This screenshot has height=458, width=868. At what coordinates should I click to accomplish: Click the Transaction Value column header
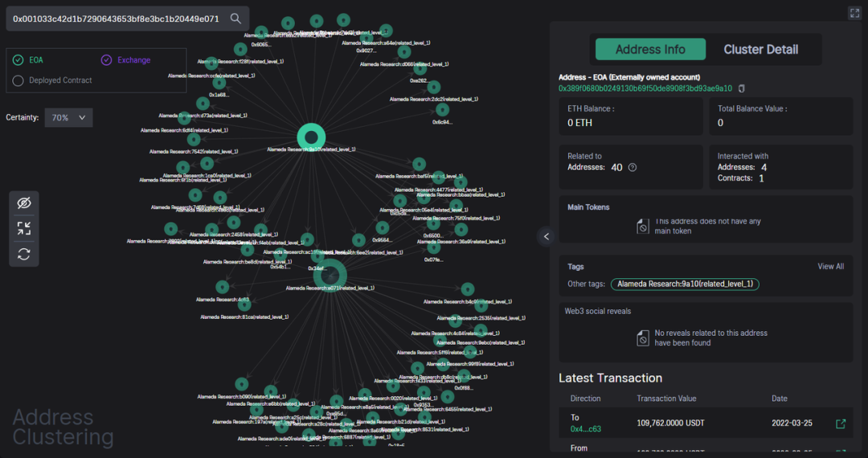tap(666, 399)
